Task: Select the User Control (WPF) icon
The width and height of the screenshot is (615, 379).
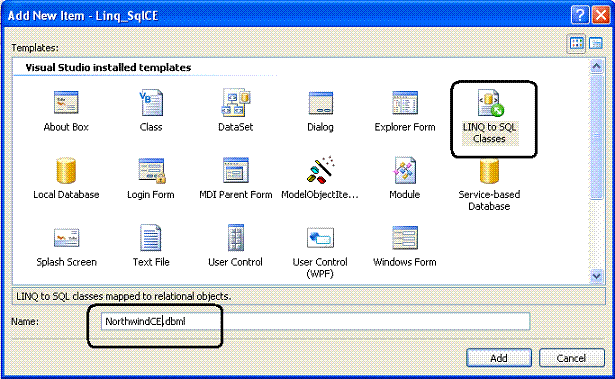Action: tap(320, 238)
